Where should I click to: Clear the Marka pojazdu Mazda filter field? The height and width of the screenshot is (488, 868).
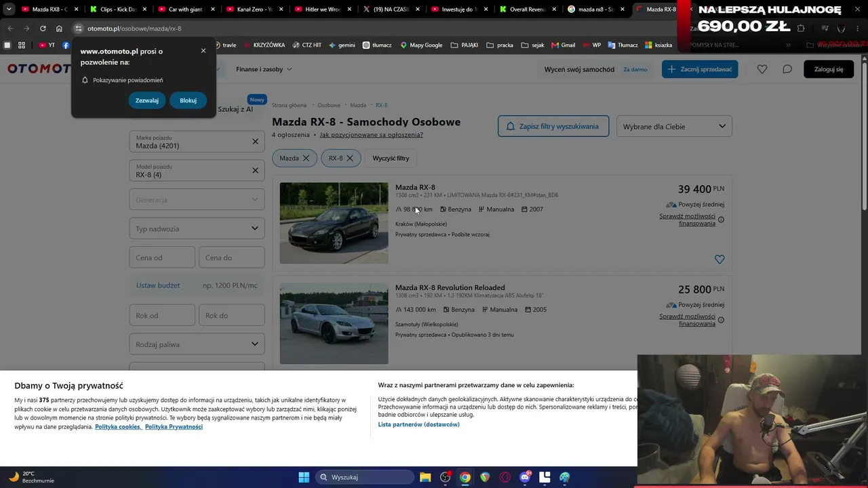click(255, 142)
